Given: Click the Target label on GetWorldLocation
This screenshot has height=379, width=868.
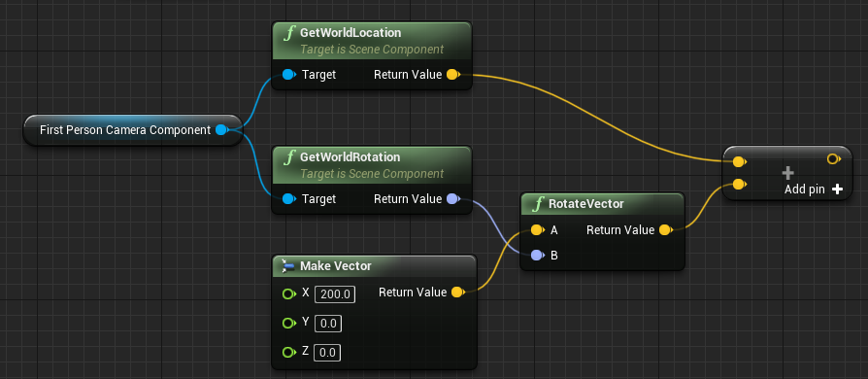Looking at the screenshot, I should click(x=318, y=74).
